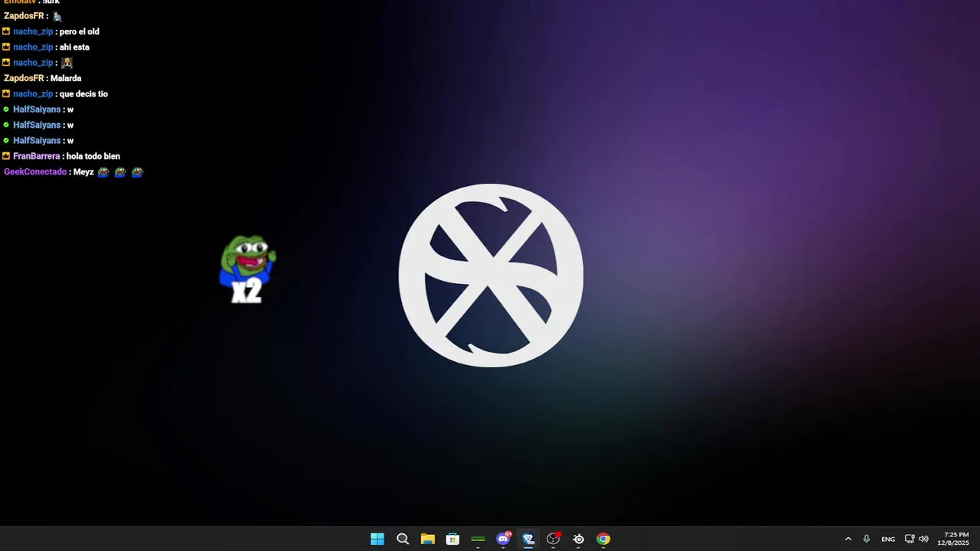Open network status tray icon
The height and width of the screenshot is (551, 980).
point(910,539)
